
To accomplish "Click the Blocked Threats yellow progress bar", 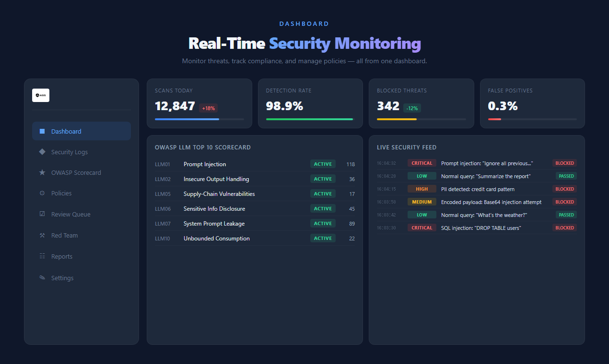I will (397, 119).
